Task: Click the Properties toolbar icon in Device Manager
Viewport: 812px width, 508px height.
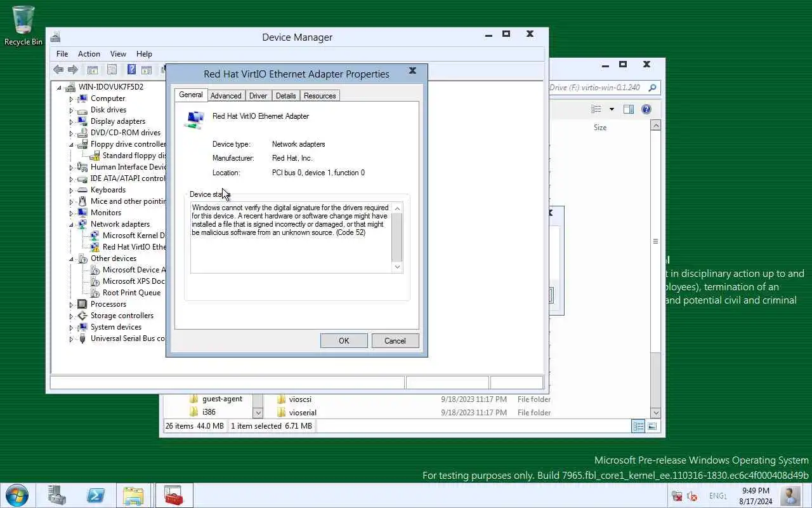Action: 112,70
